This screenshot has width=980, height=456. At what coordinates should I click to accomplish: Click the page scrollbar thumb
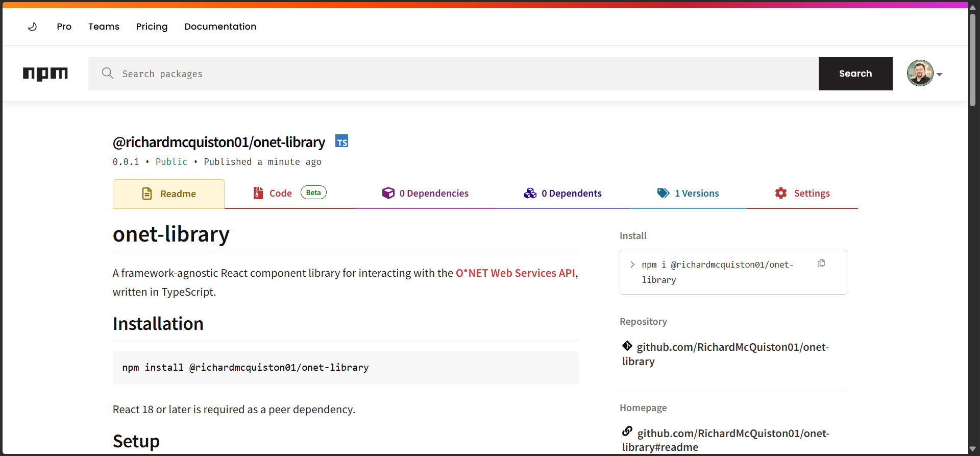point(973,60)
